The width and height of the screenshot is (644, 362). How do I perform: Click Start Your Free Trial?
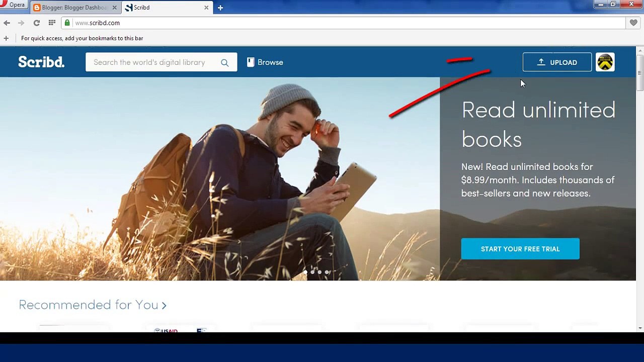(520, 249)
